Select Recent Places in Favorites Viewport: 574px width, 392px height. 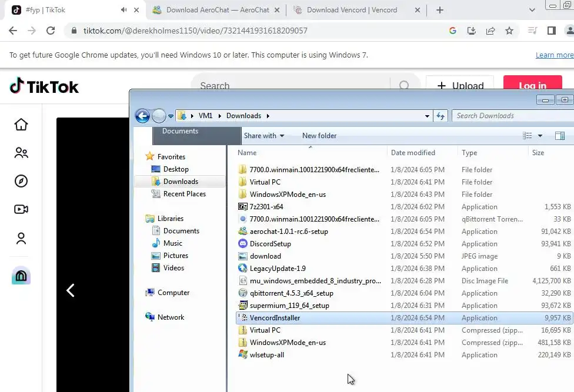point(184,194)
